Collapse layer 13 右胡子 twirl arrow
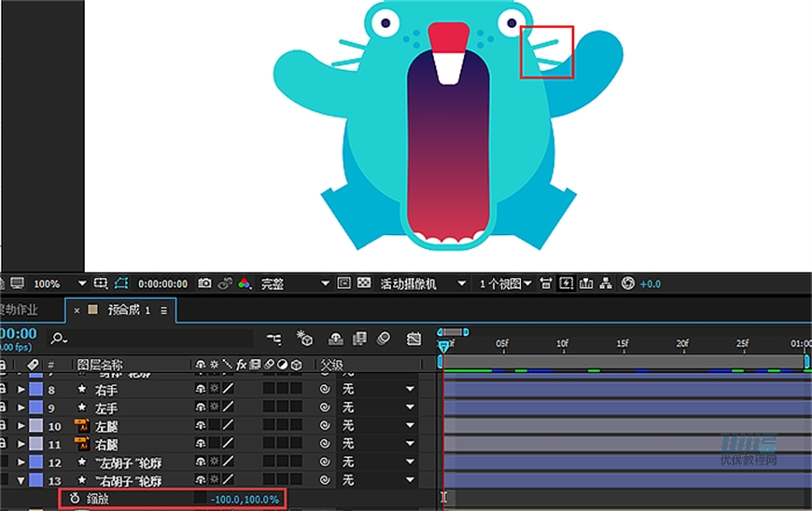The image size is (812, 511). (x=21, y=481)
